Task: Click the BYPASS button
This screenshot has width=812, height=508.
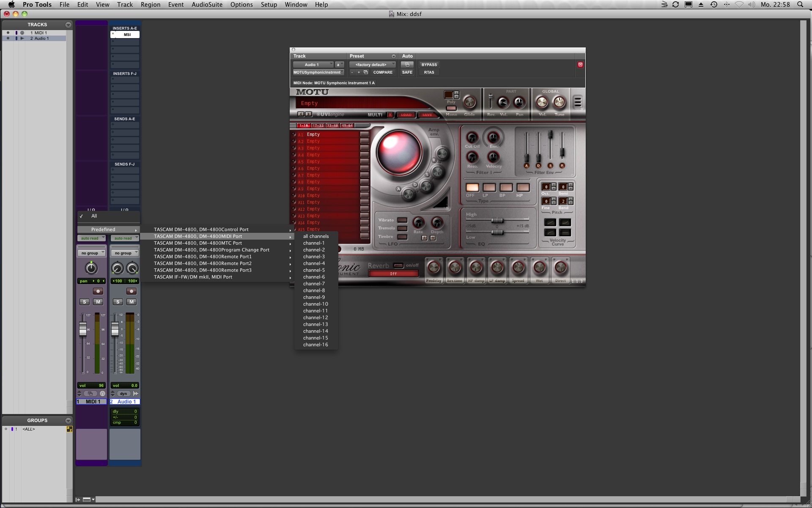Action: coord(429,65)
